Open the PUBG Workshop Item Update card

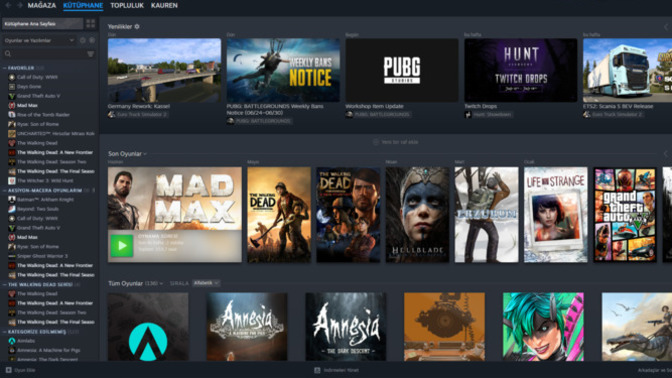click(402, 70)
